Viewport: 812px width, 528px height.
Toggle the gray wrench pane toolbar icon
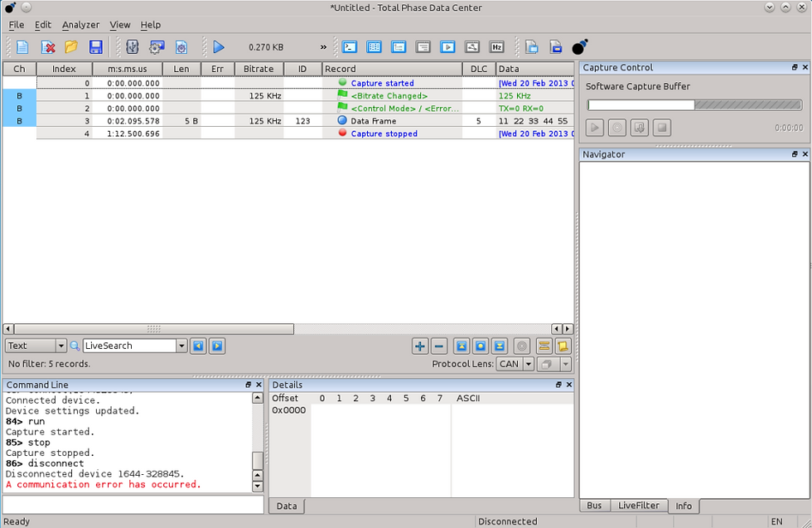pos(471,47)
